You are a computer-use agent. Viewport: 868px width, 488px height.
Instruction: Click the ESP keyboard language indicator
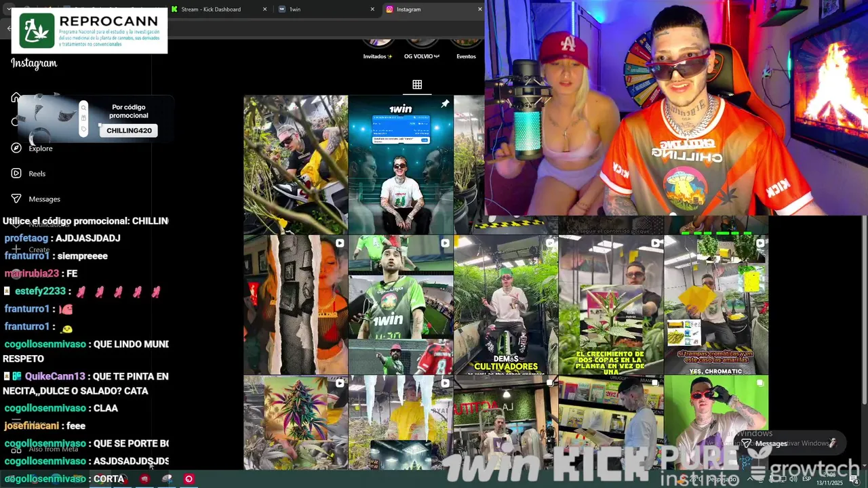(x=806, y=479)
